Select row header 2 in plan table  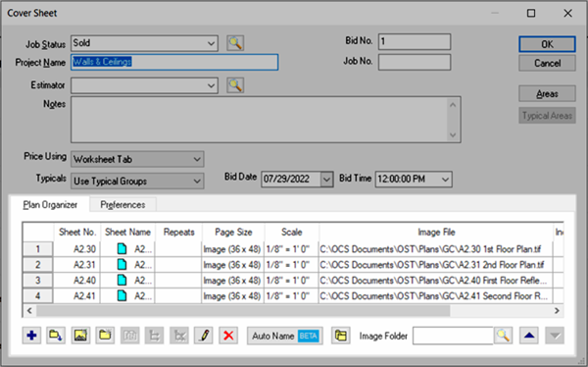pyautogui.click(x=37, y=264)
